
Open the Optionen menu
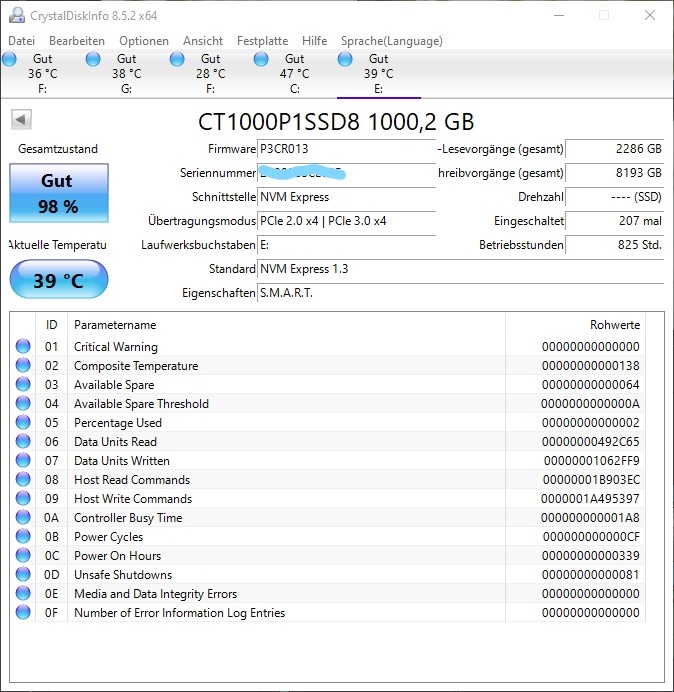pyautogui.click(x=144, y=41)
